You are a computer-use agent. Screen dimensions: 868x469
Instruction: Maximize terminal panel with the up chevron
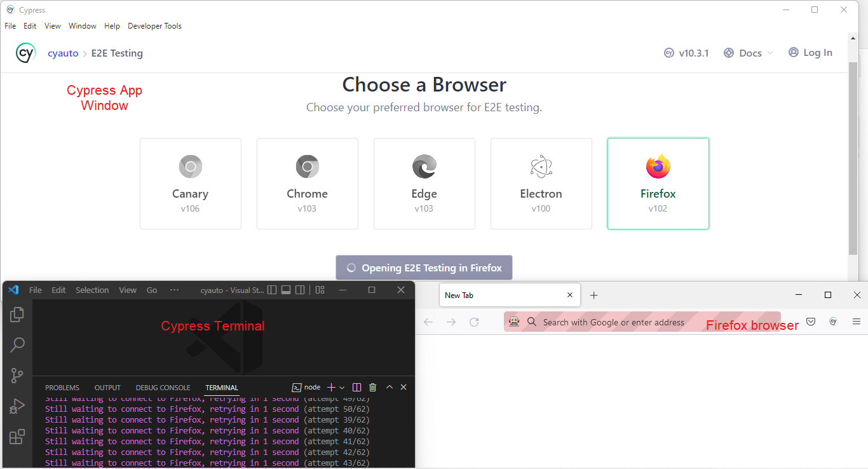[x=390, y=387]
